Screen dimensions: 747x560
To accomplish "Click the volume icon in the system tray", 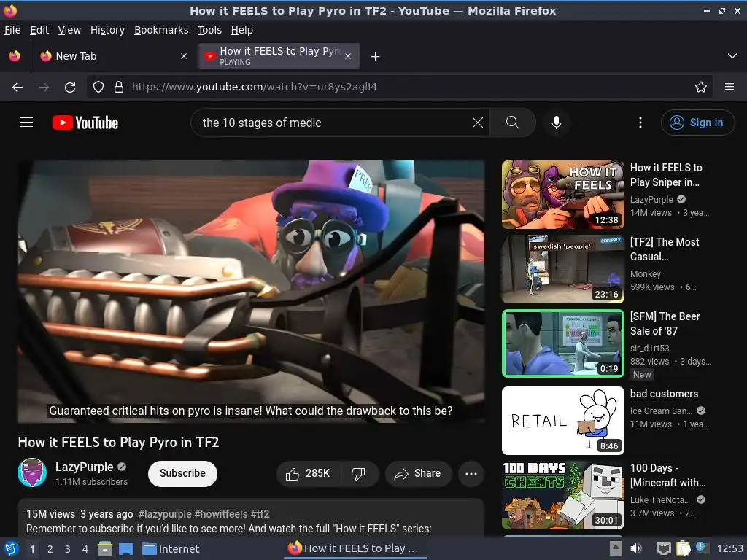I will (x=636, y=548).
